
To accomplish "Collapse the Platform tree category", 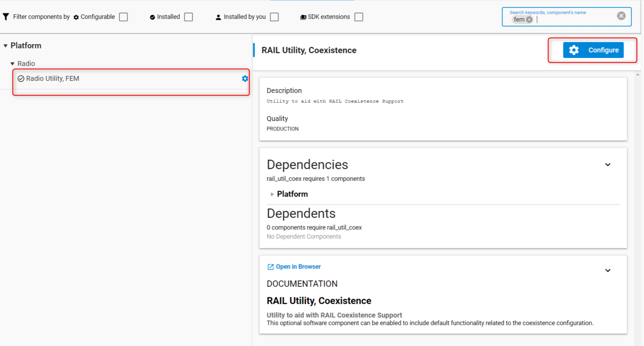I will pos(6,46).
